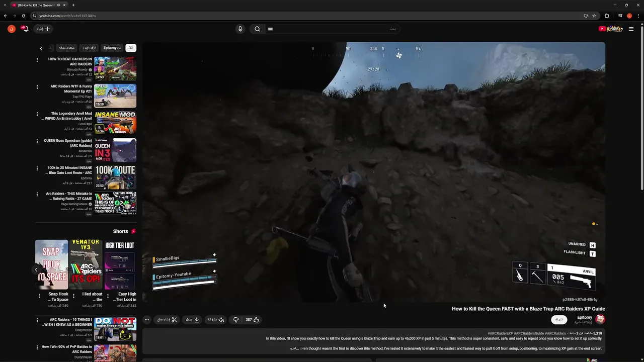Image resolution: width=644 pixels, height=362 pixels.
Task: Open a new browser tab with plus
Action: (73, 5)
